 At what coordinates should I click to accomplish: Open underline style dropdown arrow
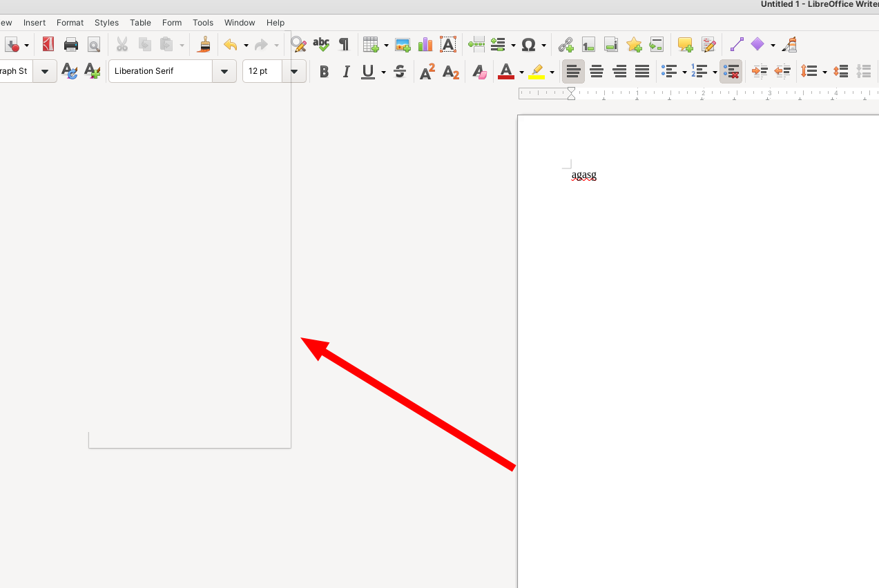coord(383,72)
